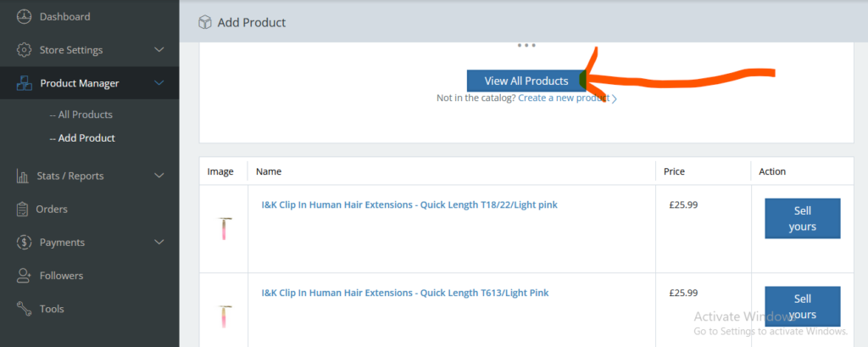
Task: Follow the Create a new product link
Action: coord(565,98)
